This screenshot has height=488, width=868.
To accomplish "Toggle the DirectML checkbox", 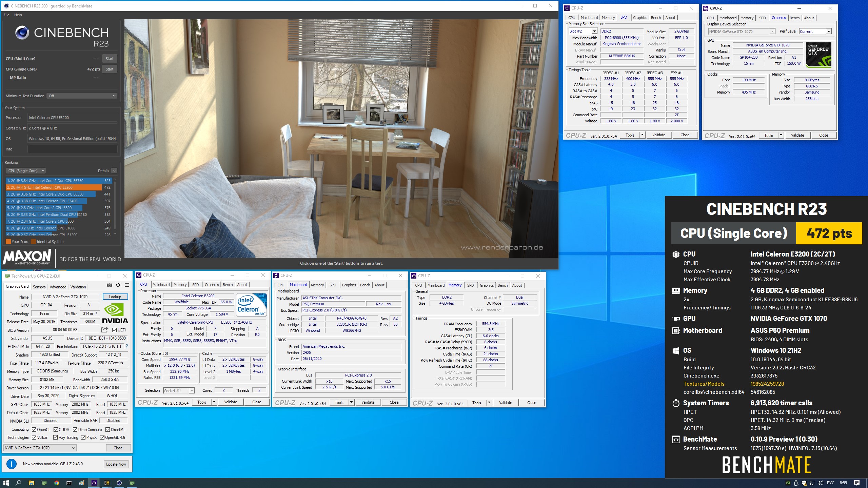I will tap(107, 429).
